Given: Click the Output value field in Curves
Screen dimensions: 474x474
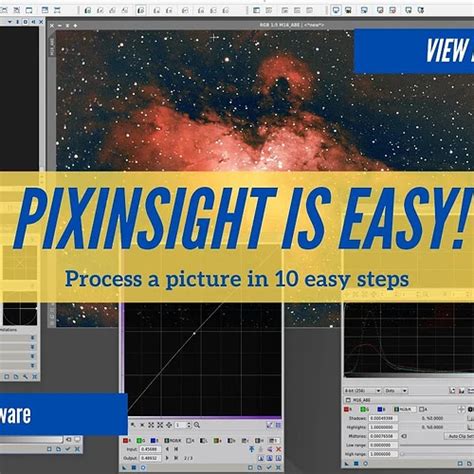Looking at the screenshot, I should pos(150,458).
